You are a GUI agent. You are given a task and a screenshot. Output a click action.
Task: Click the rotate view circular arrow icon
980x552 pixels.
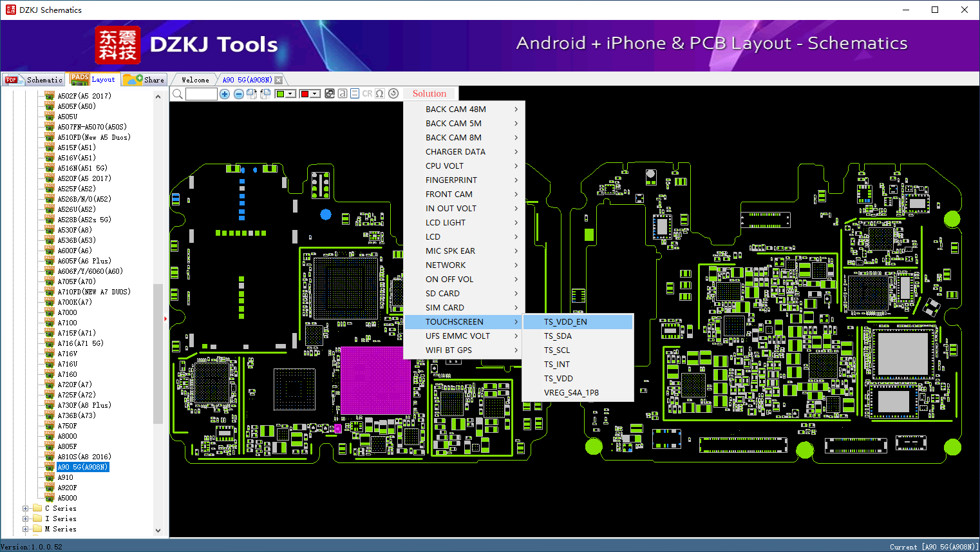(x=393, y=93)
